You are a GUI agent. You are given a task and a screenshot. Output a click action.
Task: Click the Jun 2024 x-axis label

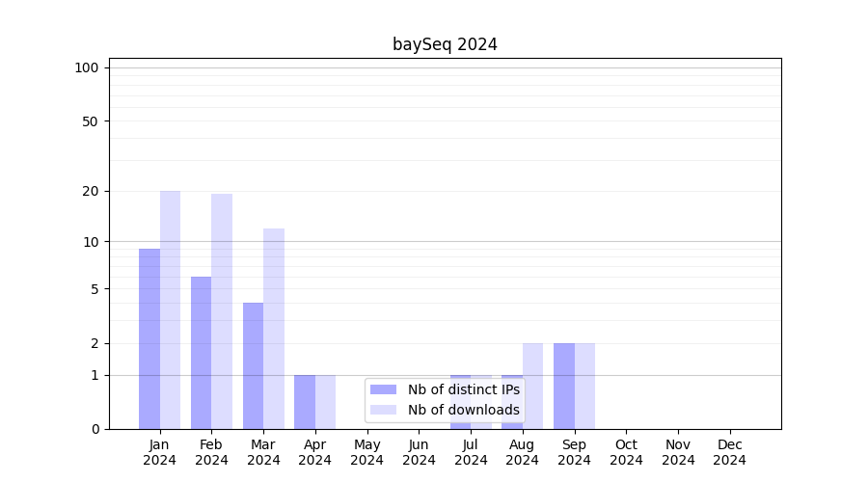point(419,452)
